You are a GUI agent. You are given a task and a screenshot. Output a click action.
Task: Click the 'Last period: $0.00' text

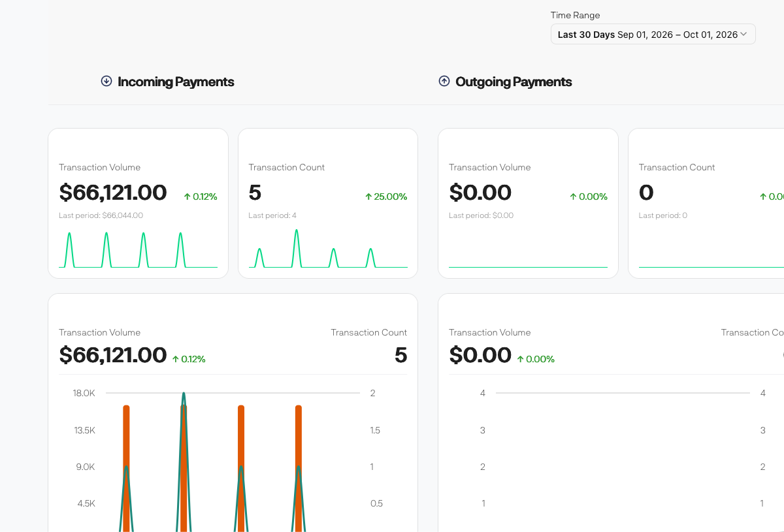(x=481, y=215)
